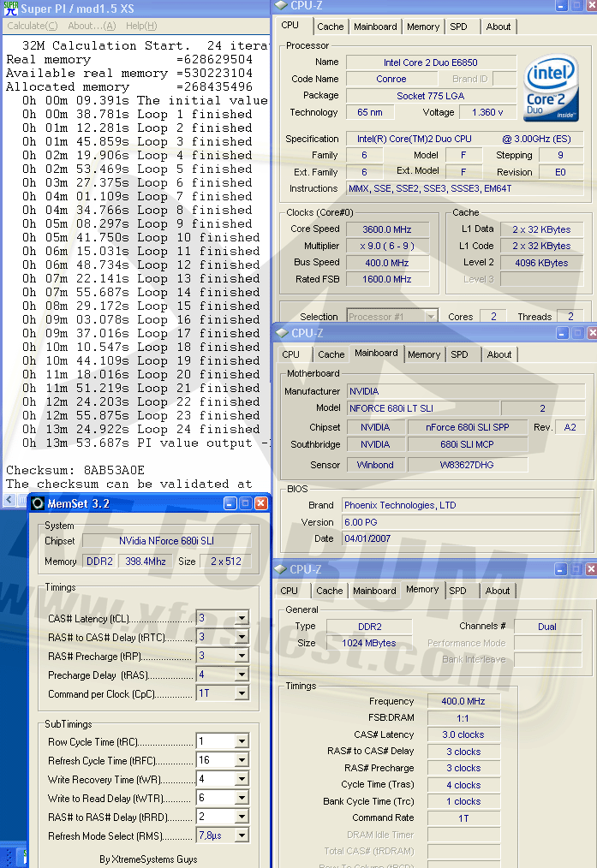597x868 pixels.
Task: Open the Help menu in Super PI
Action: click(141, 26)
